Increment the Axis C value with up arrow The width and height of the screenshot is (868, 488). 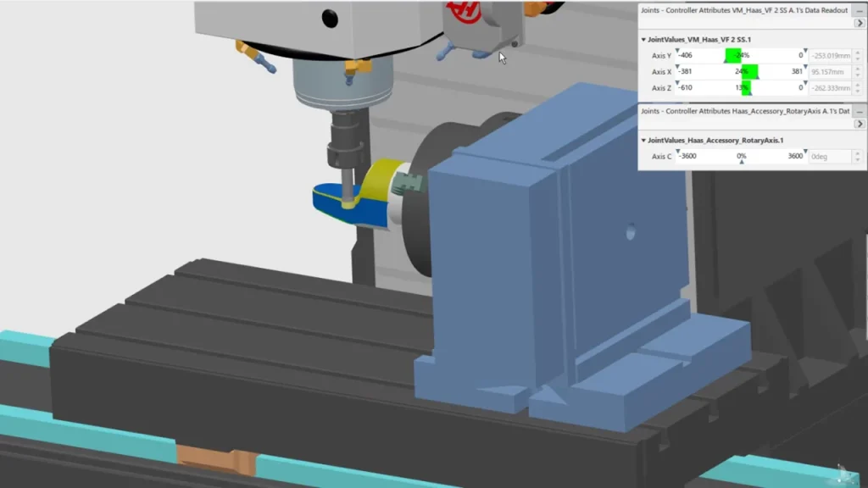pos(855,153)
